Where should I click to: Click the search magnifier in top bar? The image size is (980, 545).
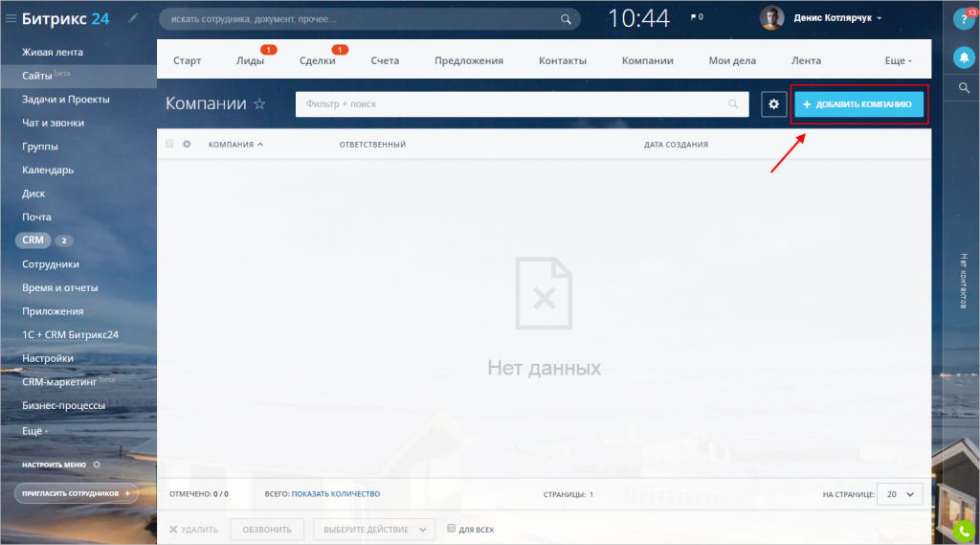pyautogui.click(x=568, y=18)
